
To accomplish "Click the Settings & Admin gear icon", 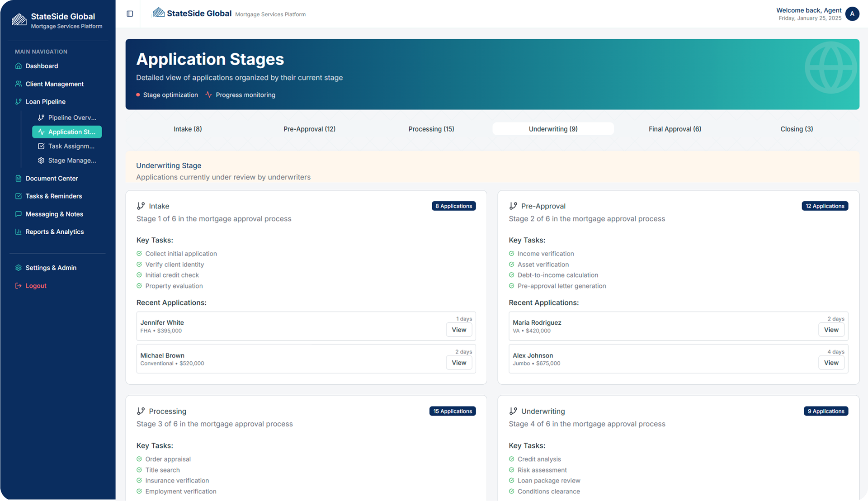I will (18, 268).
